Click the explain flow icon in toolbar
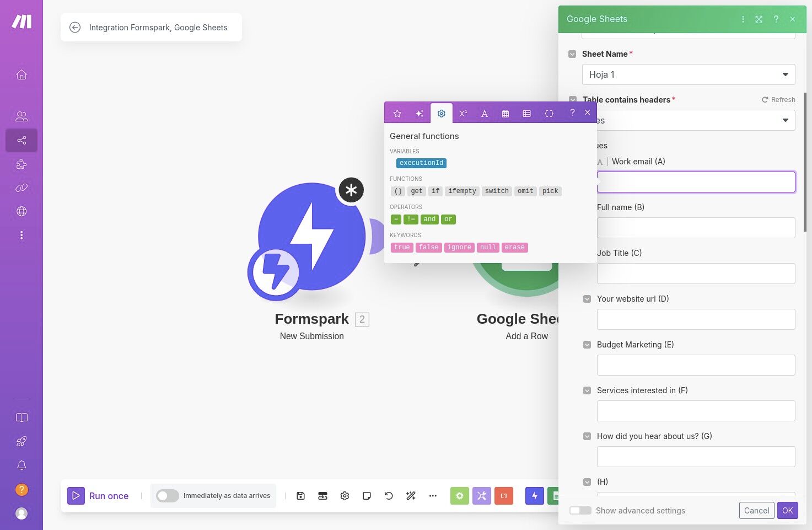Image resolution: width=812 pixels, height=530 pixels. coord(322,496)
